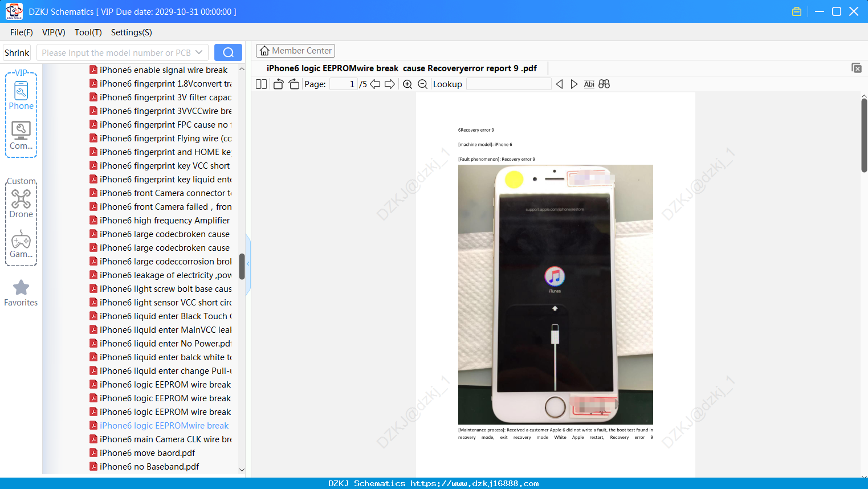Find previous lookup match
Viewport: 868px width, 489px height.
pyautogui.click(x=559, y=84)
